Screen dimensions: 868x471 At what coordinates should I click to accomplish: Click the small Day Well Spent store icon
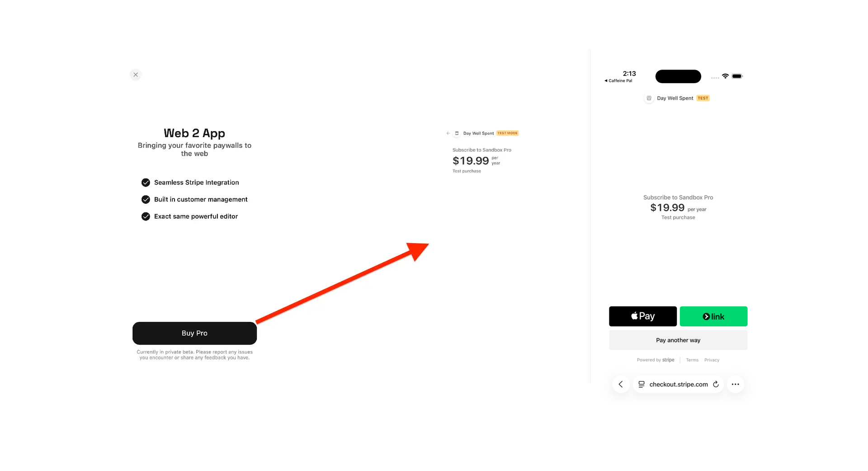click(x=457, y=133)
